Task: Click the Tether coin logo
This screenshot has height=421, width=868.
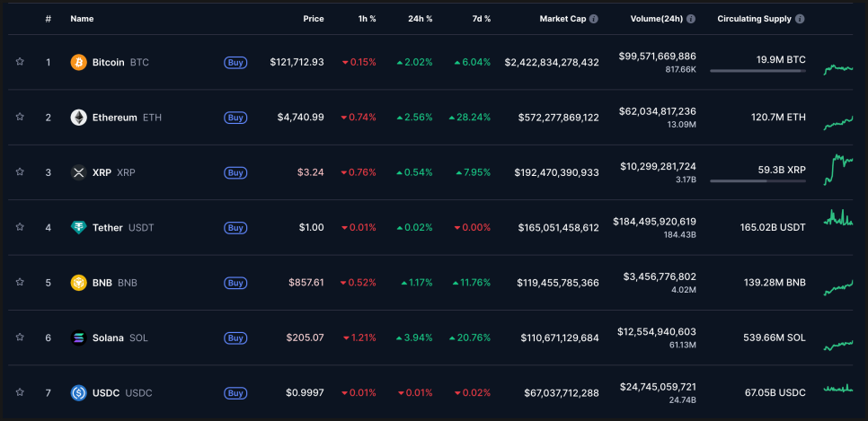Action: tap(78, 227)
